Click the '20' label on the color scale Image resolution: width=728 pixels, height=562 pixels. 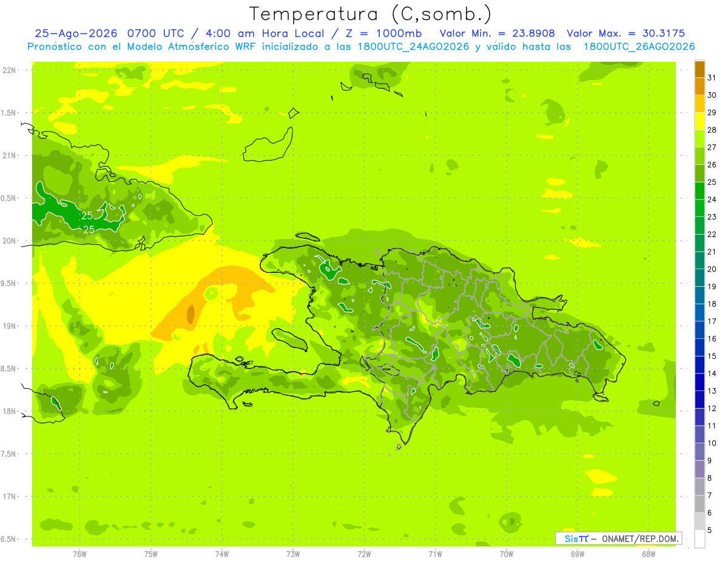pyautogui.click(x=712, y=269)
